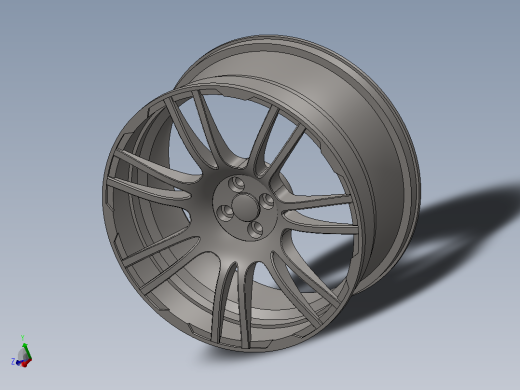Pick the right-side lug bolt hole
The image size is (520, 390).
[x=267, y=201]
